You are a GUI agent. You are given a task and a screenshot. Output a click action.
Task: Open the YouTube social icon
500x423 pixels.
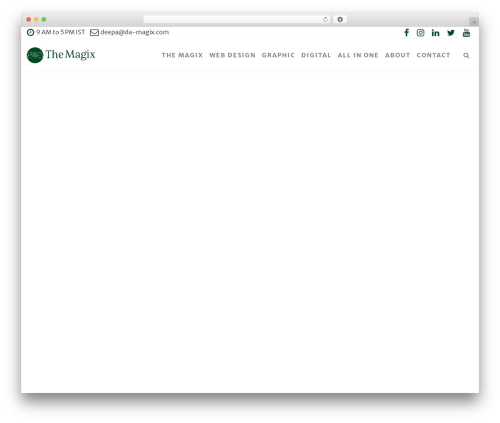click(466, 33)
